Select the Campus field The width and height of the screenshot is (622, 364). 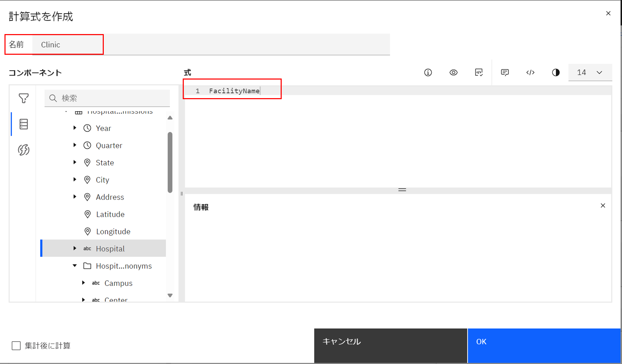[x=118, y=283]
